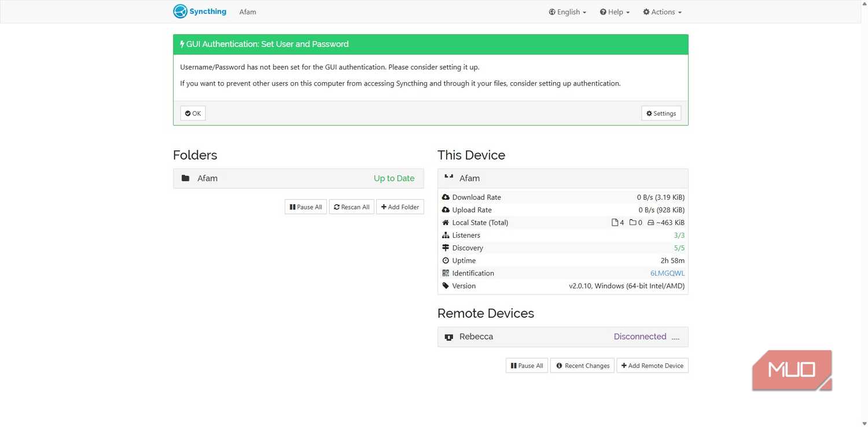Screen dimensions: 868x427
Task: Add a new folder
Action: [400, 207]
